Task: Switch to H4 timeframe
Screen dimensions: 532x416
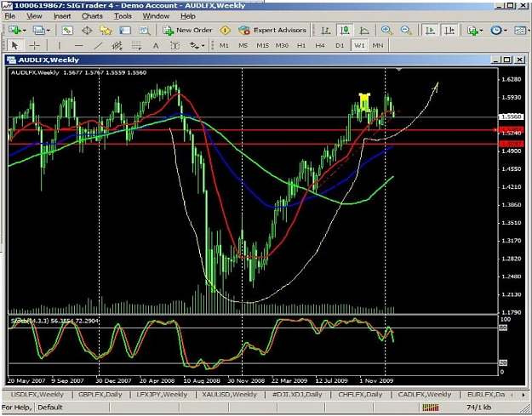Action: tap(320, 45)
